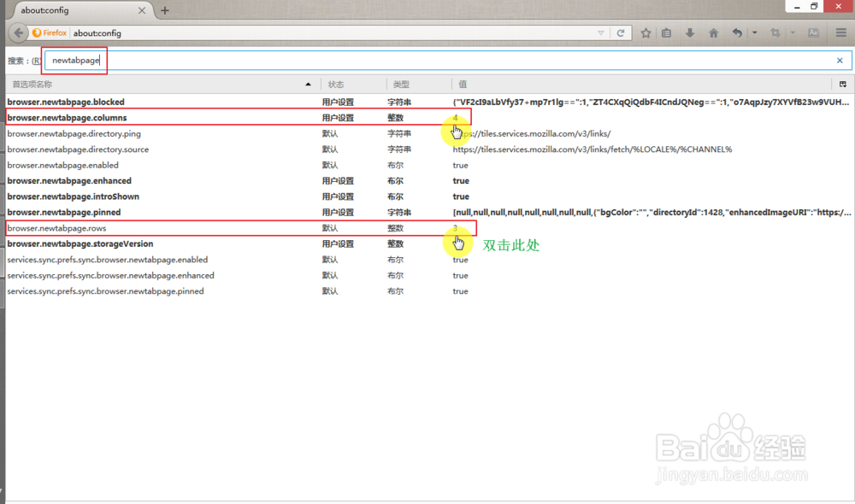This screenshot has width=855, height=504.
Task: Clear the search with the X button
Action: pyautogui.click(x=839, y=61)
